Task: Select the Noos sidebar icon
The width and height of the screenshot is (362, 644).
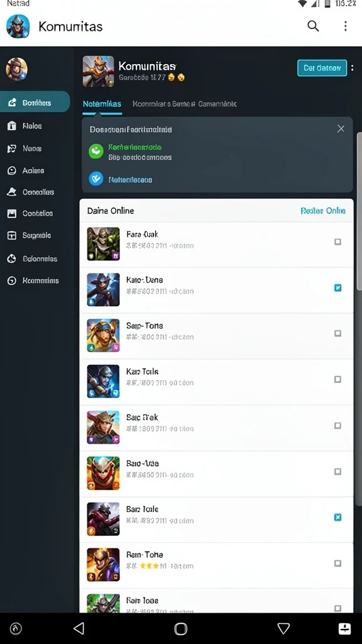Action: coord(12,148)
